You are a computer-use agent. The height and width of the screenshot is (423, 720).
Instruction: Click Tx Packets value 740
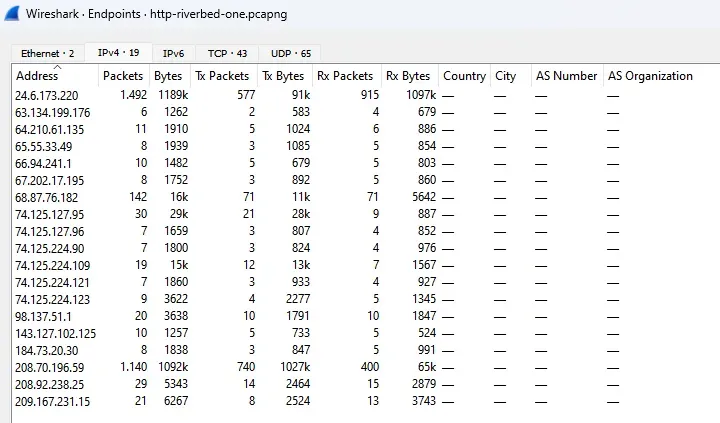246,367
